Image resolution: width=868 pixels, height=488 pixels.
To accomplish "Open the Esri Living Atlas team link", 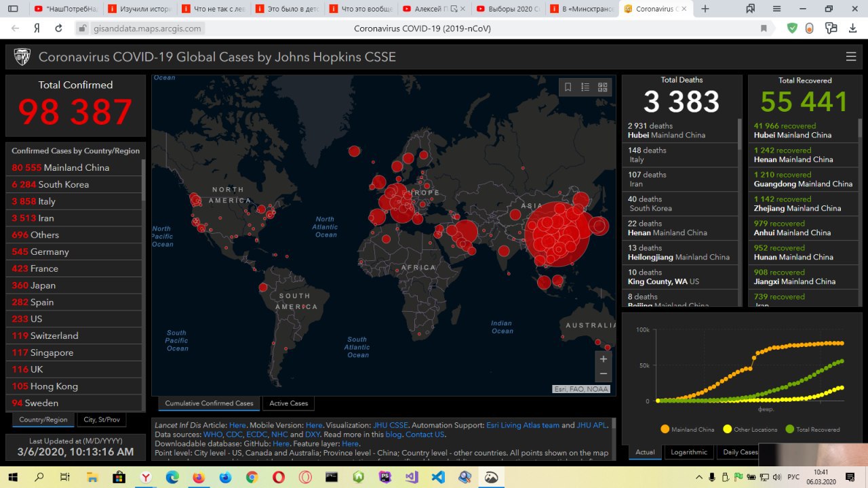I will tap(523, 425).
